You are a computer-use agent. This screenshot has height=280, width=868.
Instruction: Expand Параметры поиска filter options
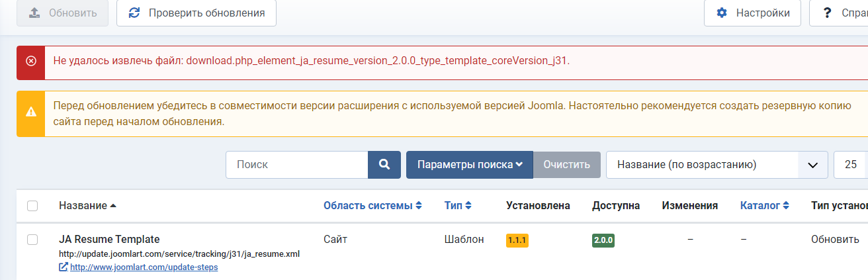470,165
